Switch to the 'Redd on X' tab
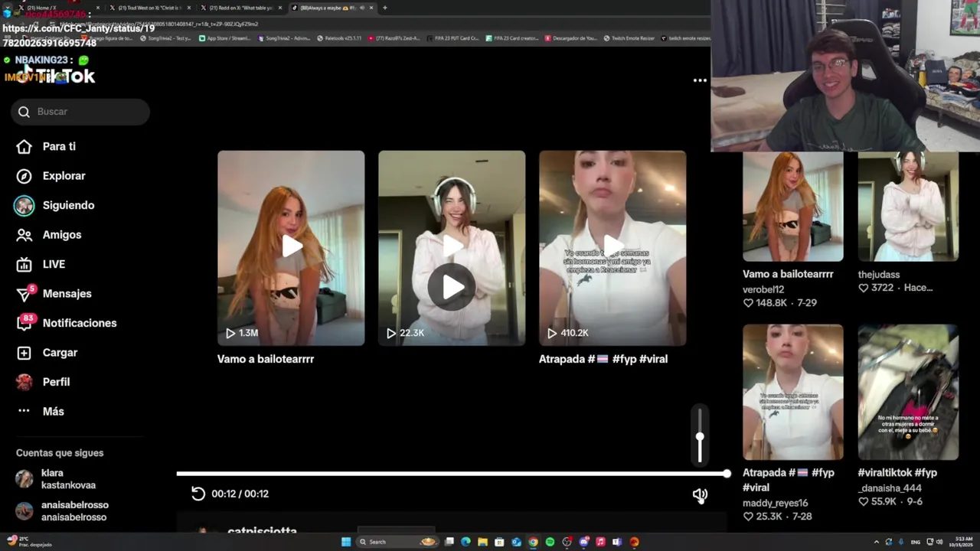 239,8
